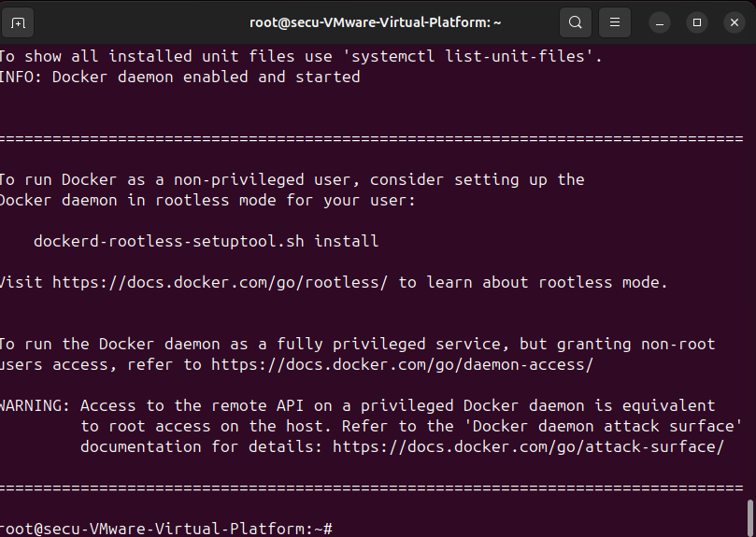
Task: Click the word WARNING in the output
Action: click(35, 406)
